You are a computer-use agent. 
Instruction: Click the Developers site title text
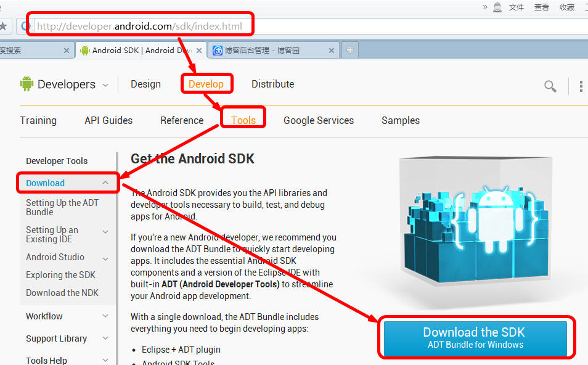pos(67,84)
